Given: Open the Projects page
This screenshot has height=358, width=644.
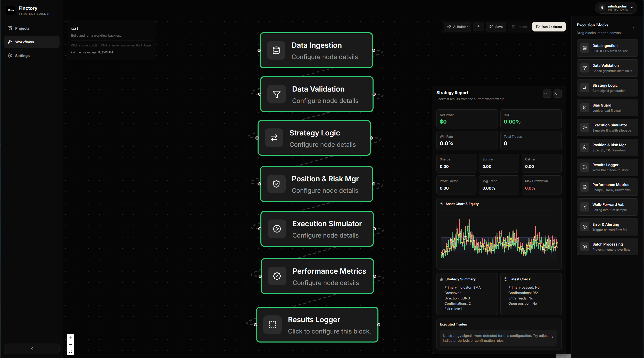Looking at the screenshot, I should click(22, 28).
